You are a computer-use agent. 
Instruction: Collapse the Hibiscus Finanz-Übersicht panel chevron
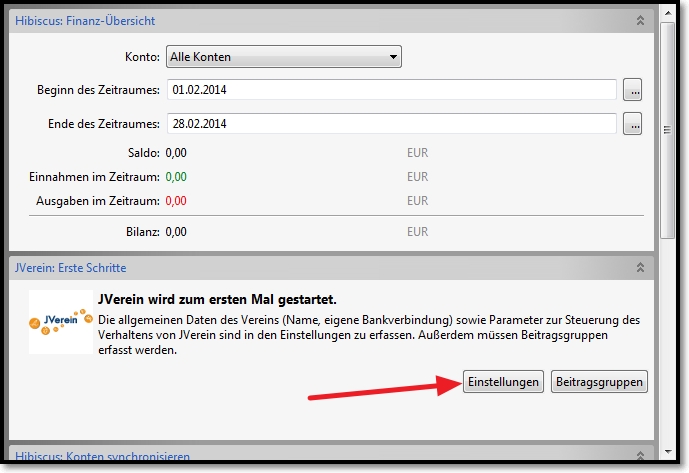(x=640, y=20)
